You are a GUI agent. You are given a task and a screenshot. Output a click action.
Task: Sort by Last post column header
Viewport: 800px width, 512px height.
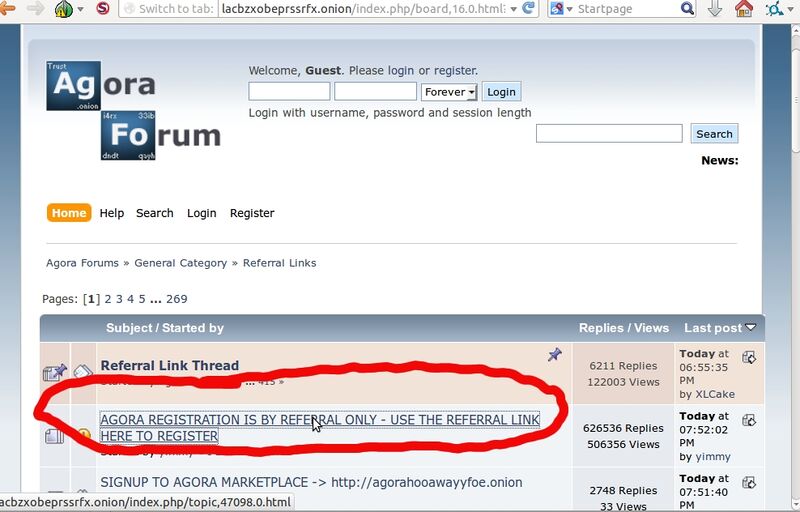[x=712, y=328]
